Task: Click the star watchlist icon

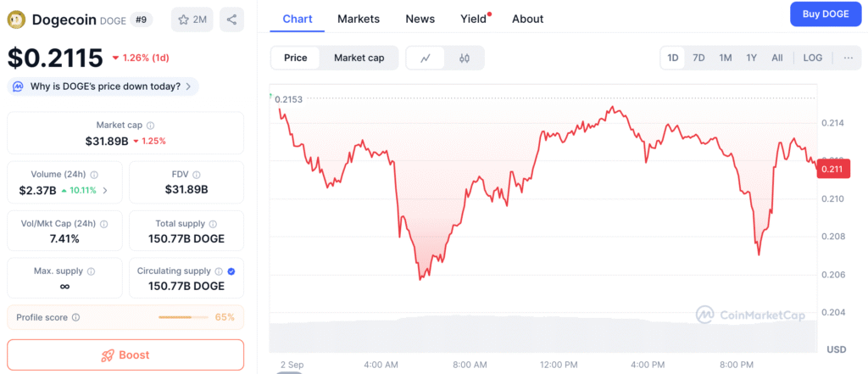Action: click(x=183, y=20)
